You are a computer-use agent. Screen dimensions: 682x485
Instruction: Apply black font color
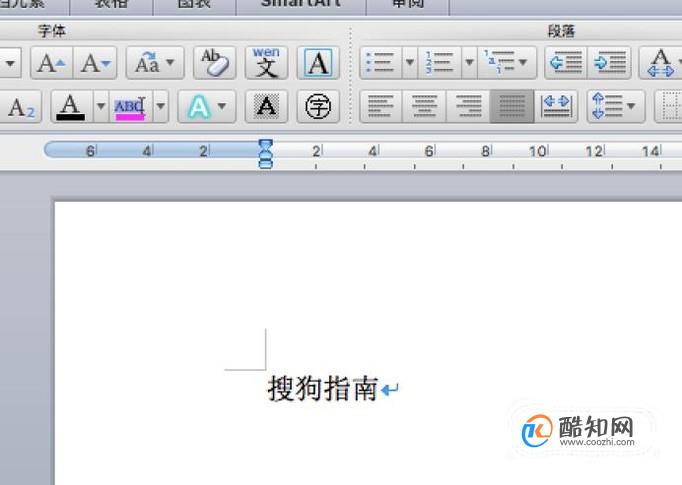pyautogui.click(x=71, y=107)
